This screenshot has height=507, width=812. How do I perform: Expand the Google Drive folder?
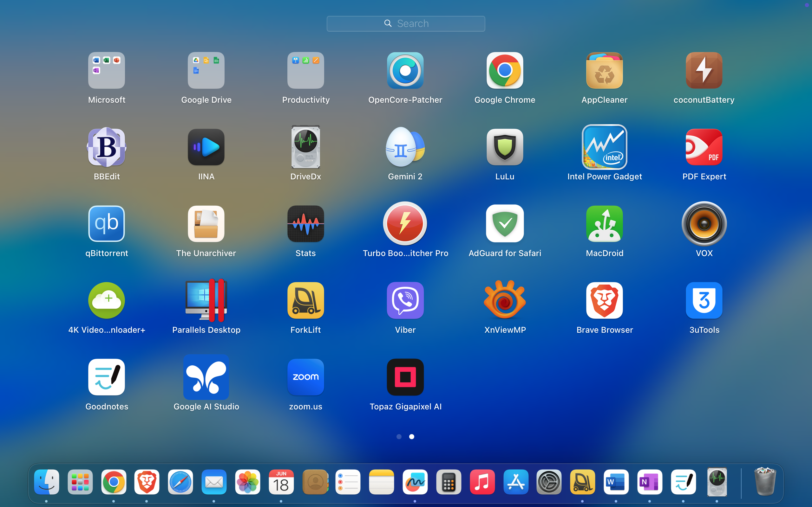pos(206,70)
